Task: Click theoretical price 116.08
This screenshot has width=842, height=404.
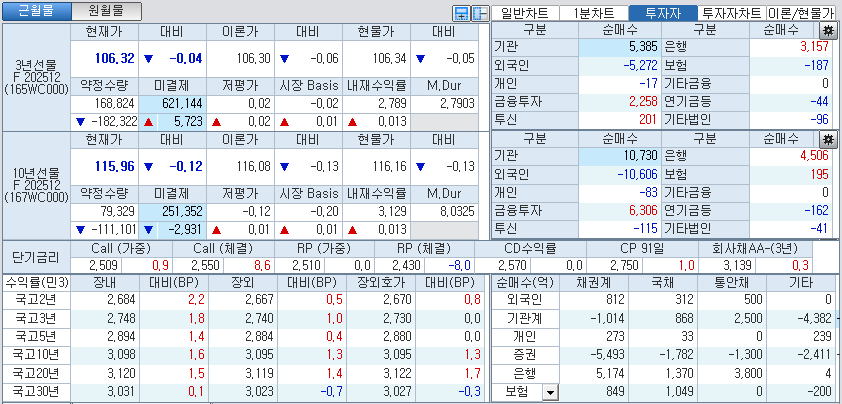Action: (x=253, y=167)
